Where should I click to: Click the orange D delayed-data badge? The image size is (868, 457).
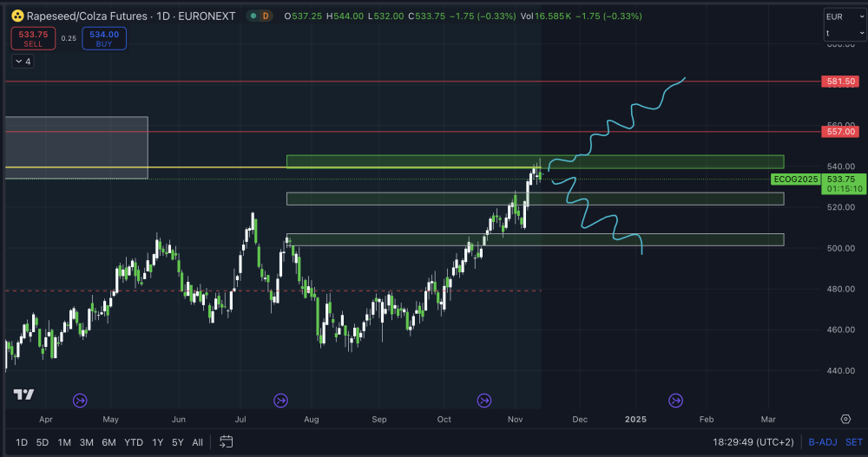coord(266,16)
